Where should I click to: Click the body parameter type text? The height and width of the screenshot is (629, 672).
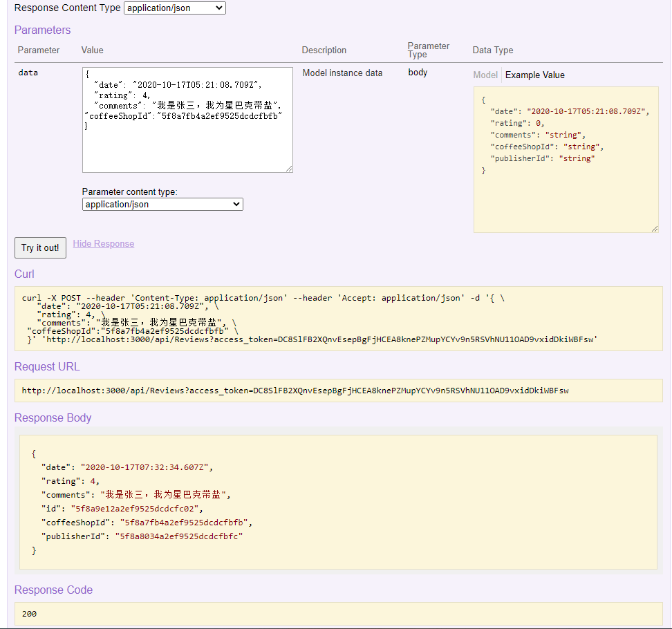pos(418,72)
